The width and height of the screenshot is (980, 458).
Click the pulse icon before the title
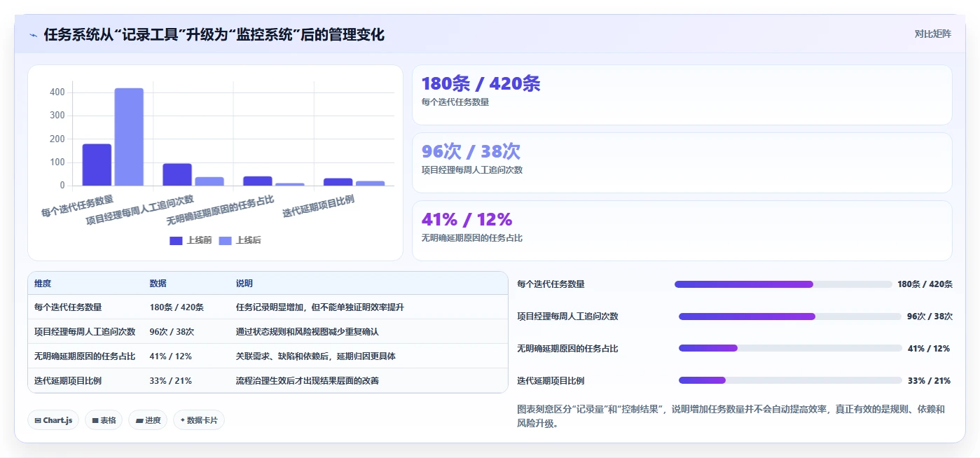(33, 35)
